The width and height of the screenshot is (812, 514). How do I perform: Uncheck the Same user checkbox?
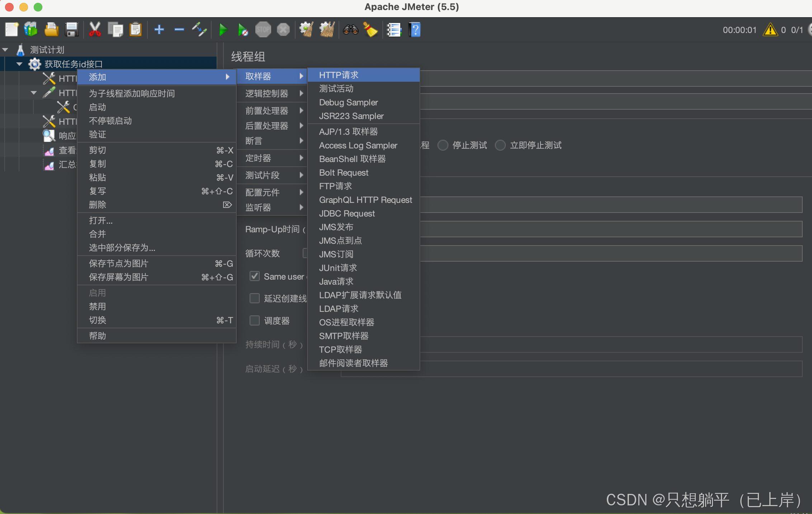coord(255,276)
